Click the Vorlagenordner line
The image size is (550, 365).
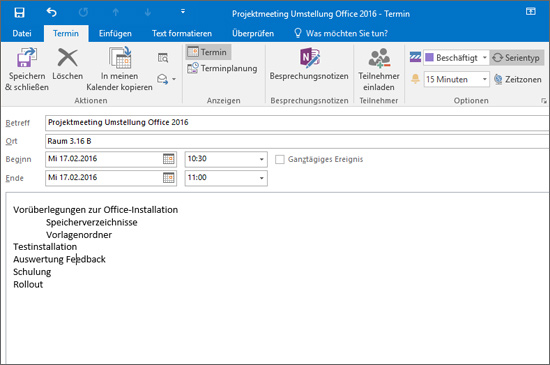coord(79,235)
